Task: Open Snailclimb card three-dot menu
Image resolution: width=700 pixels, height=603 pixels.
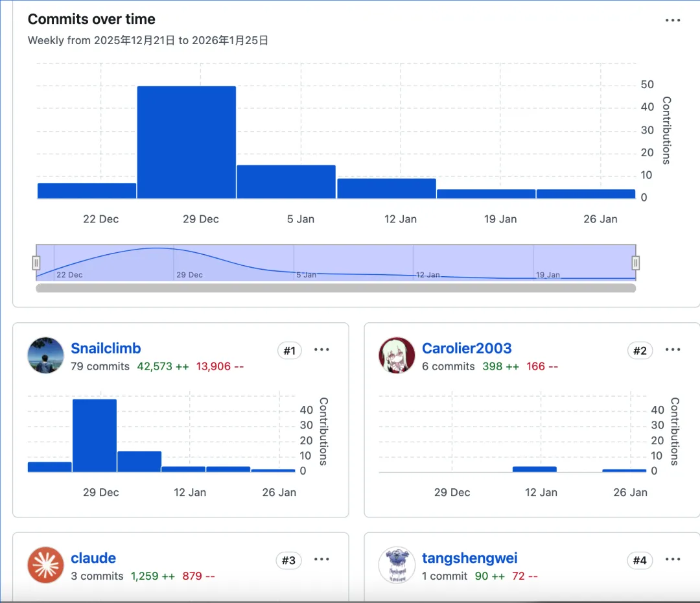Action: tap(321, 349)
